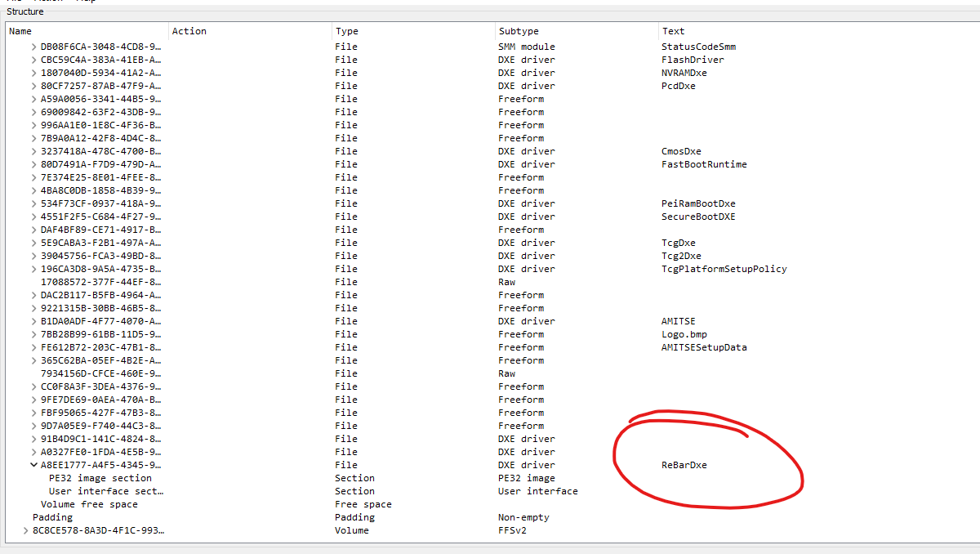980x554 pixels.
Task: Expand the B1DA0ADF-4F77-4070 tree node
Action: (x=33, y=321)
